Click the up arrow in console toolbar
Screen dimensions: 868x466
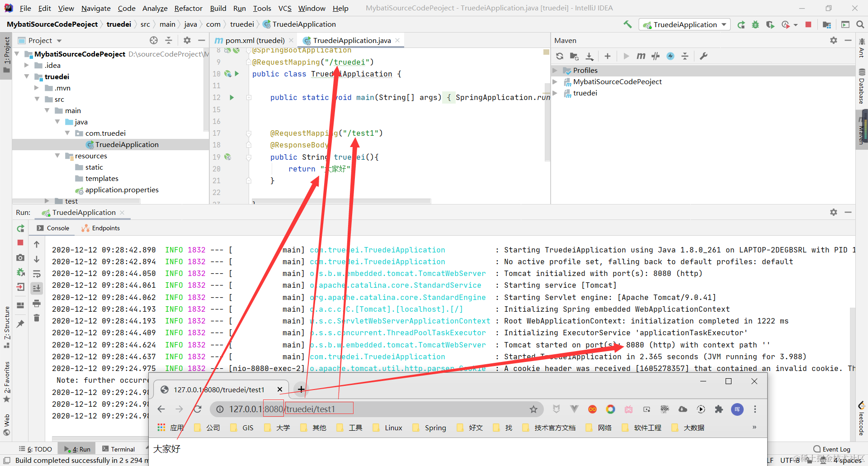point(37,244)
